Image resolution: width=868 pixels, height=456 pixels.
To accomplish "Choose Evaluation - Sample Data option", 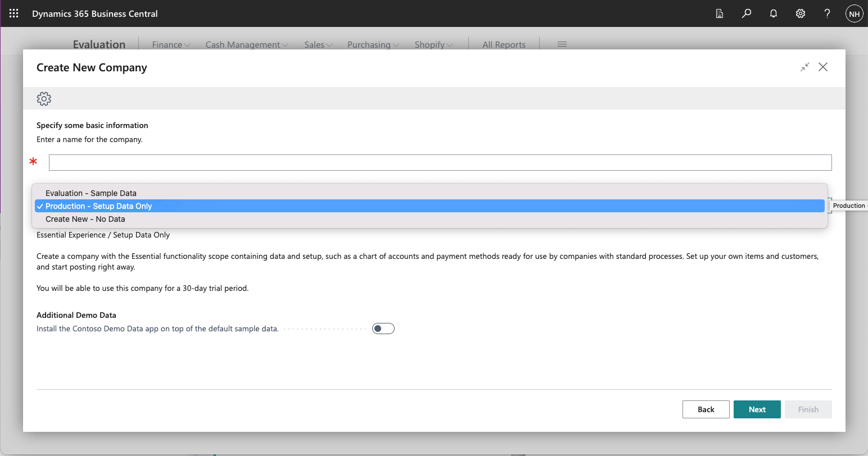I will (x=430, y=193).
